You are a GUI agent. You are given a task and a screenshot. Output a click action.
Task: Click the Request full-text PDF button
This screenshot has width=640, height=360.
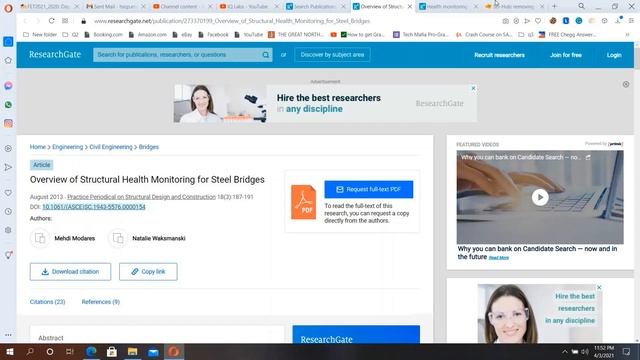[x=369, y=189]
